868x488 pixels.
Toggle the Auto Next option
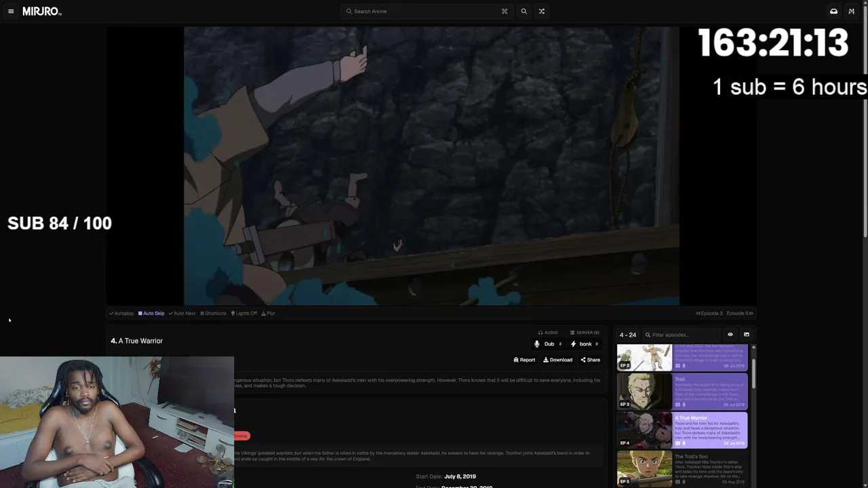(182, 313)
